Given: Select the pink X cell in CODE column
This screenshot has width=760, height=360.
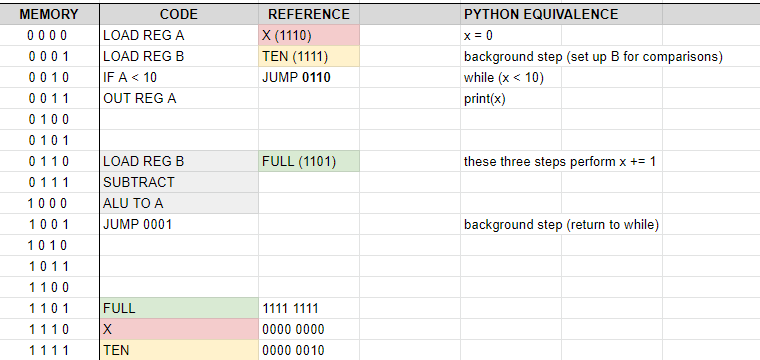Looking at the screenshot, I should click(179, 329).
